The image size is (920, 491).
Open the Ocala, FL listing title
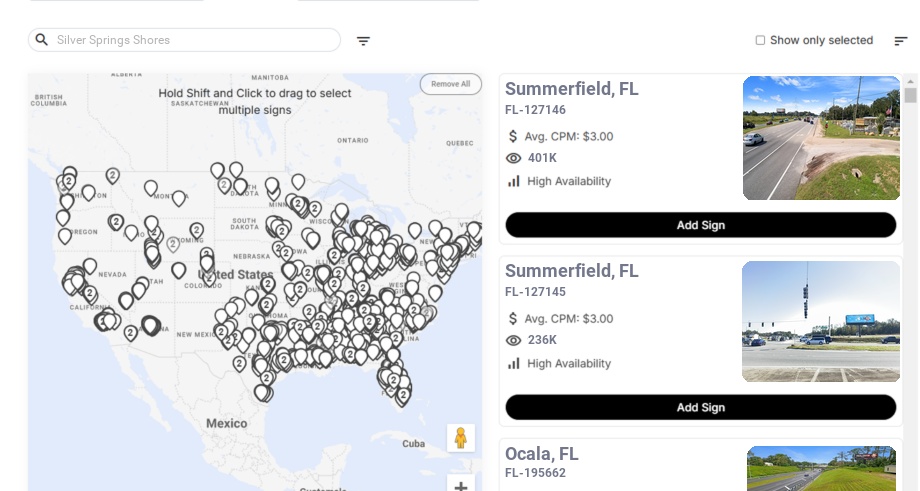[x=541, y=454]
